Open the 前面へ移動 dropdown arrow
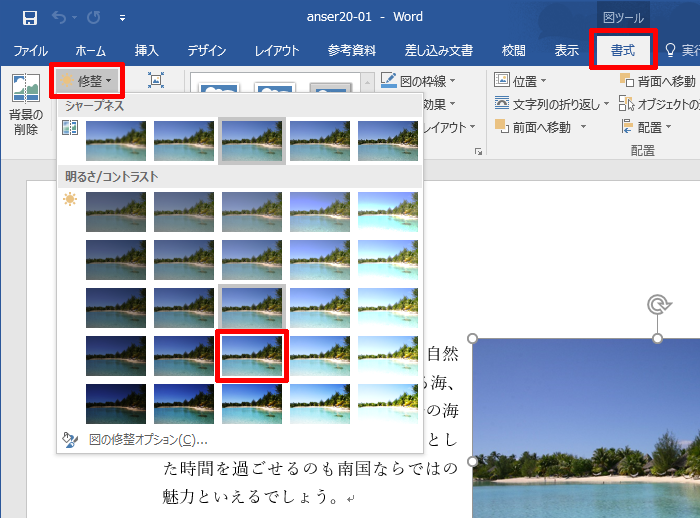The height and width of the screenshot is (518, 700). (x=583, y=127)
